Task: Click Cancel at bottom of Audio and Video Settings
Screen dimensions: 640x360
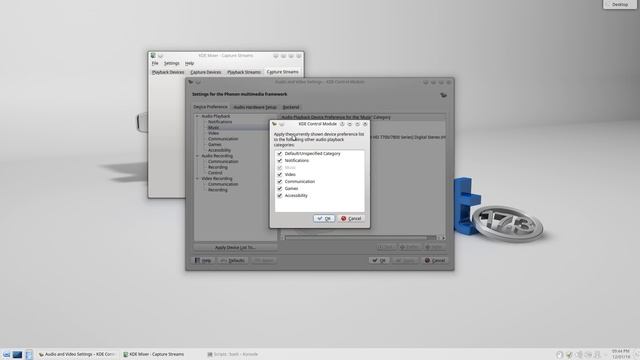Action: coord(435,260)
